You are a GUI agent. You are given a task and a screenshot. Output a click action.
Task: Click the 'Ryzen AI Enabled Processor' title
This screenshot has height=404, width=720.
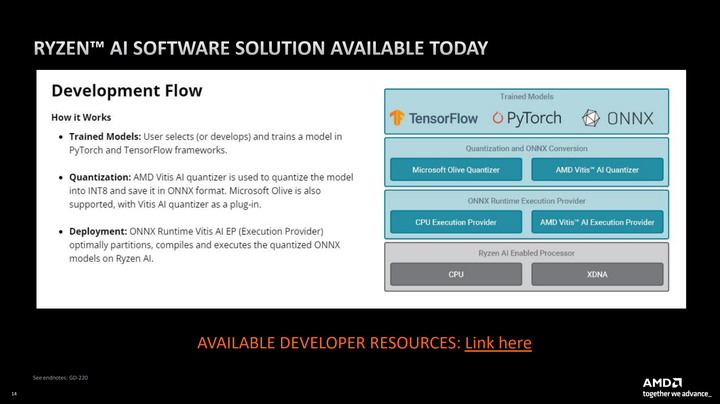click(526, 253)
